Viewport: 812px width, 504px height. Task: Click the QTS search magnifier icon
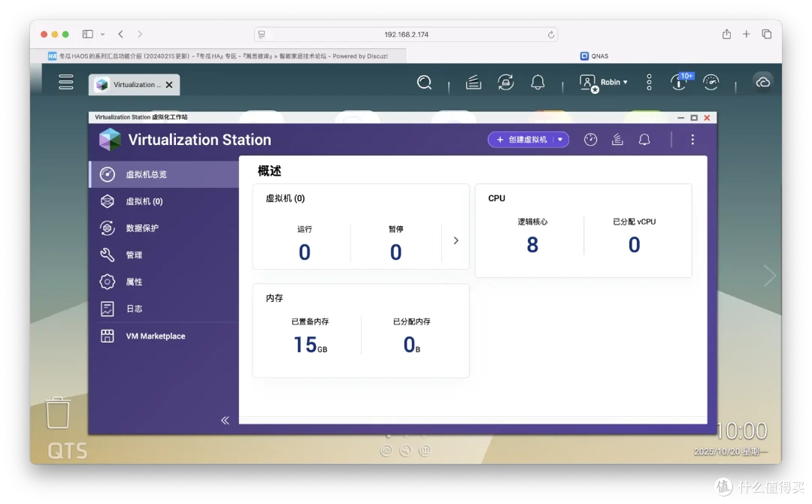point(424,83)
